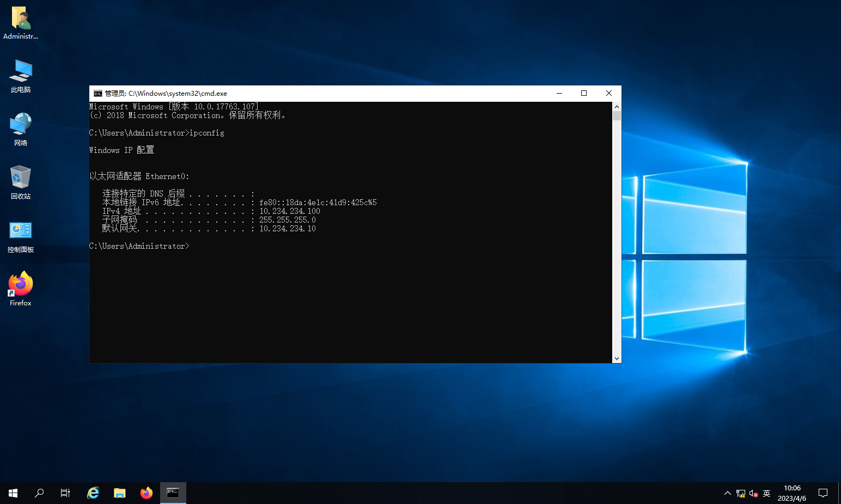Click the cmd scrollbar down arrow
The image size is (841, 504).
[x=617, y=359]
